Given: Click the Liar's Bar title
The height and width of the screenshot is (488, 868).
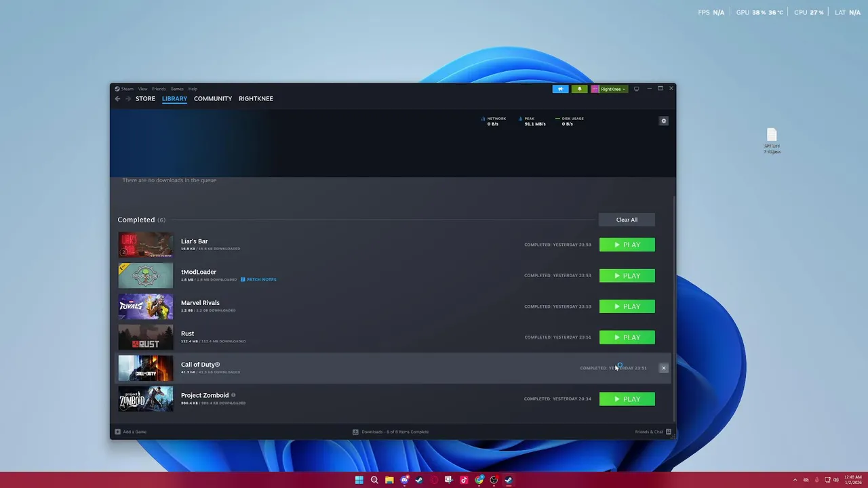Looking at the screenshot, I should (x=195, y=241).
